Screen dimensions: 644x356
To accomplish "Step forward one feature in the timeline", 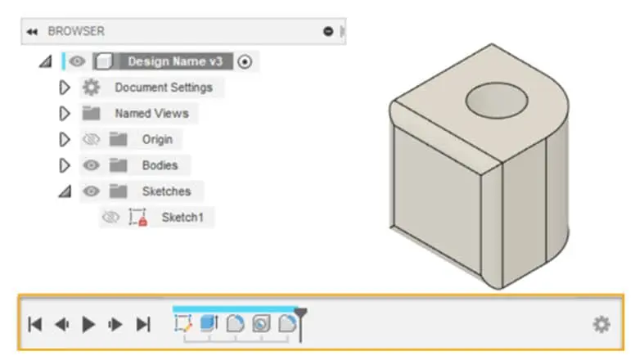I will (115, 324).
